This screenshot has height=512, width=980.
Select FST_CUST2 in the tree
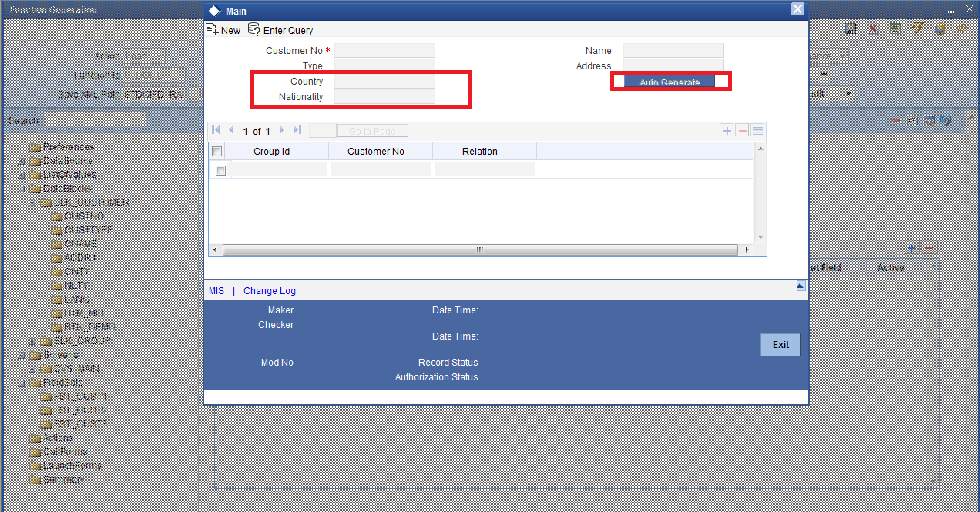click(80, 410)
